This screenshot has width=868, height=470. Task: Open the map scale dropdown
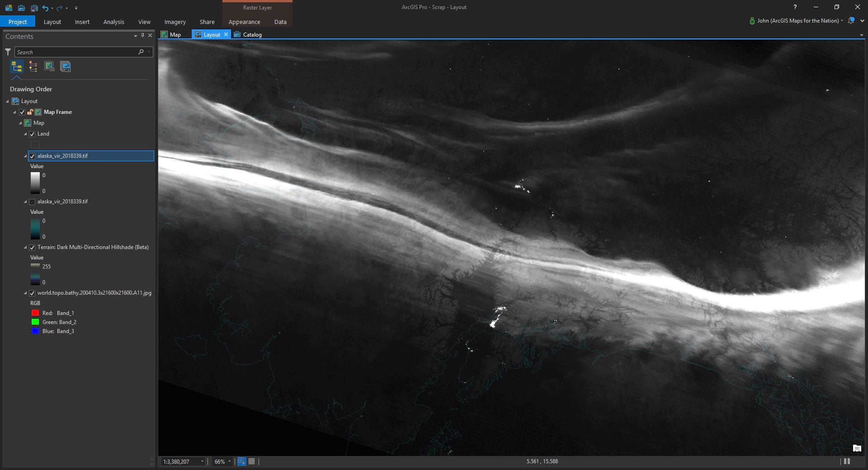[202, 461]
